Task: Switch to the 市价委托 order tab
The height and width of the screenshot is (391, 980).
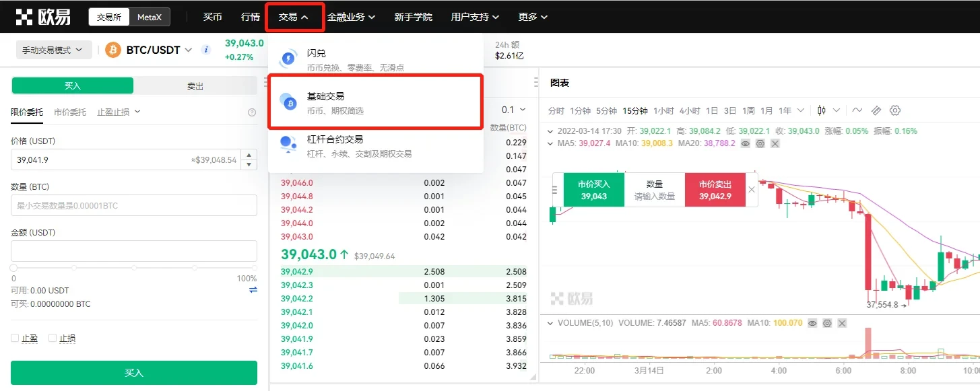Action: [70, 112]
